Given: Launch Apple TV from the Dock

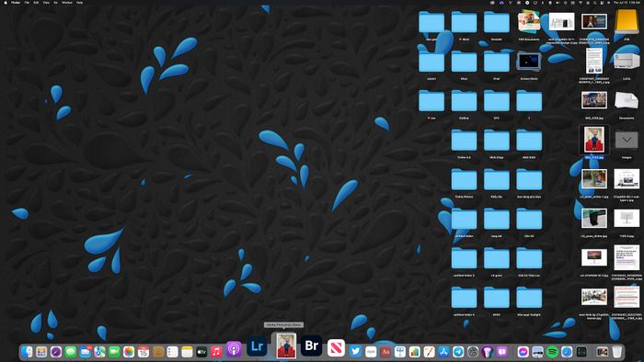Looking at the screenshot, I should coord(201,352).
